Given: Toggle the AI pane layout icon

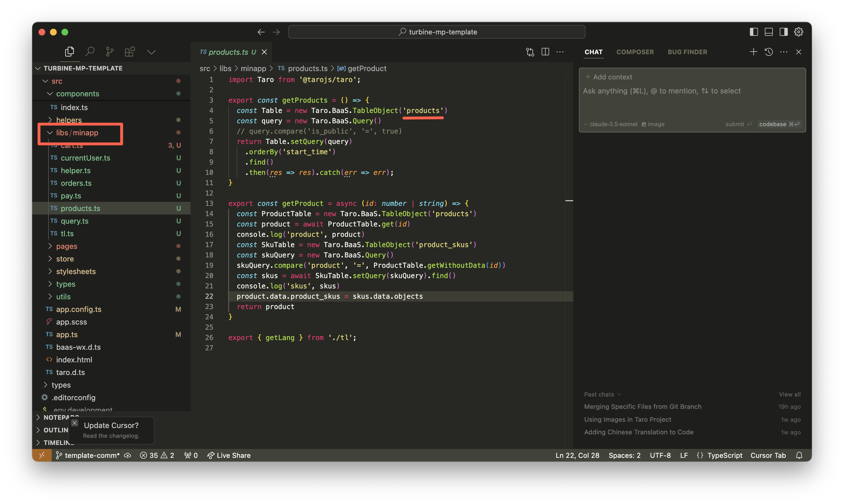Looking at the screenshot, I should (x=783, y=32).
